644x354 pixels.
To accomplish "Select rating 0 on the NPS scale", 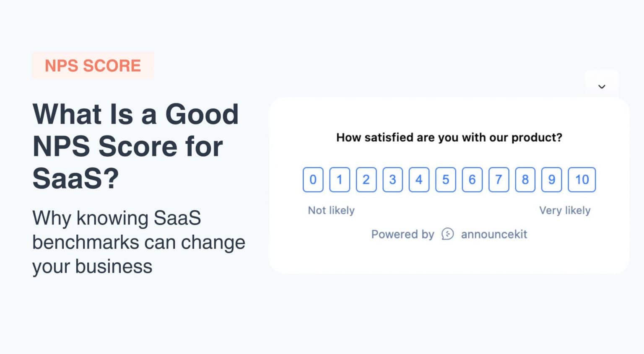I will point(313,179).
